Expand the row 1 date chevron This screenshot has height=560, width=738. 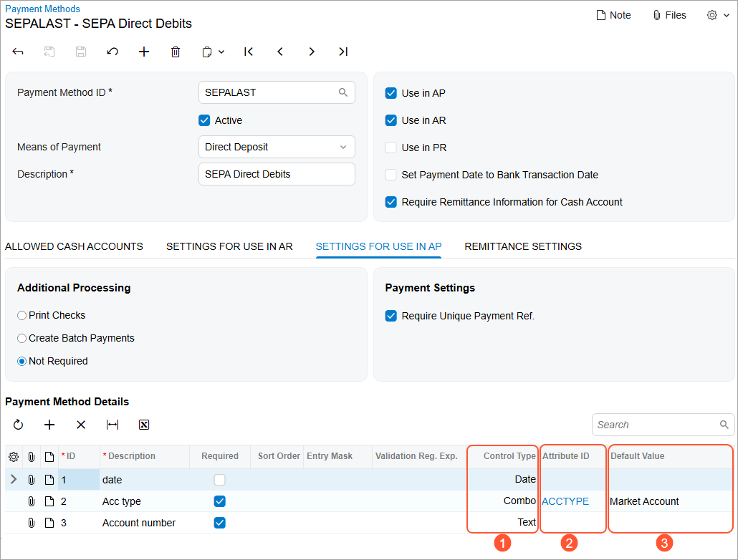14,480
